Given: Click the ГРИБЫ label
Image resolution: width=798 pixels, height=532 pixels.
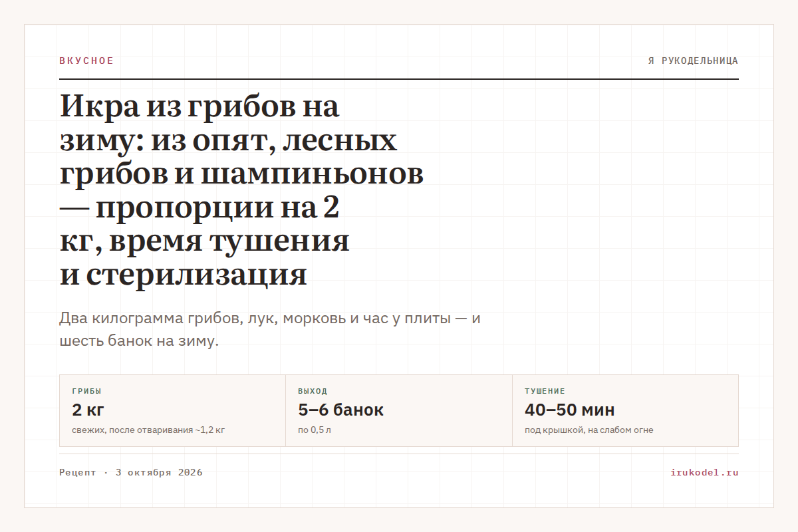Looking at the screenshot, I should pyautogui.click(x=86, y=392).
